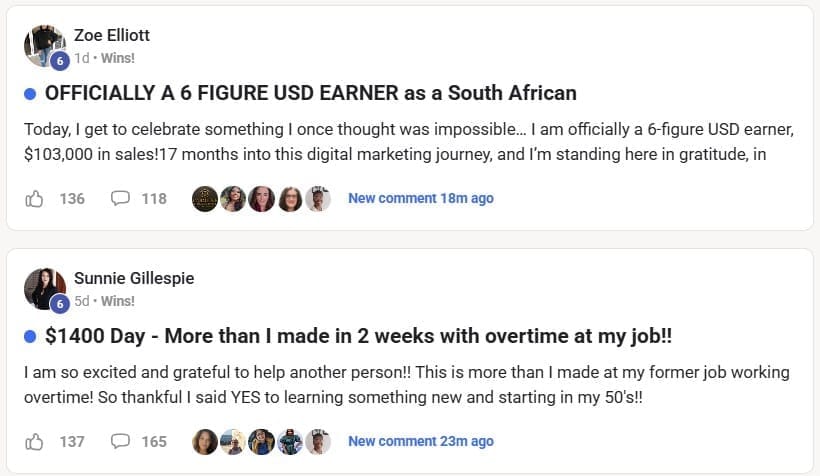Open comments icon on the $1400 Day post
The image size is (820, 476).
[121, 441]
